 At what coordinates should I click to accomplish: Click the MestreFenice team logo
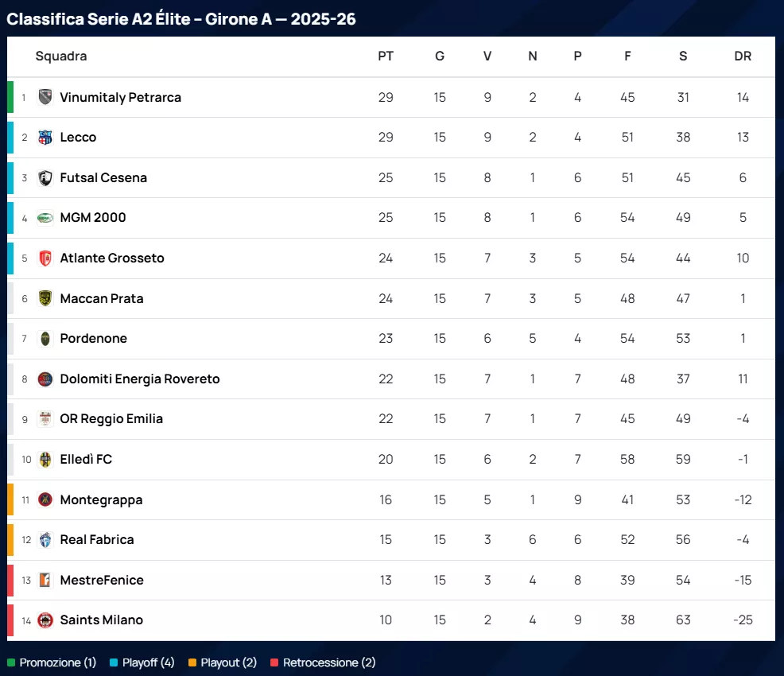point(45,580)
